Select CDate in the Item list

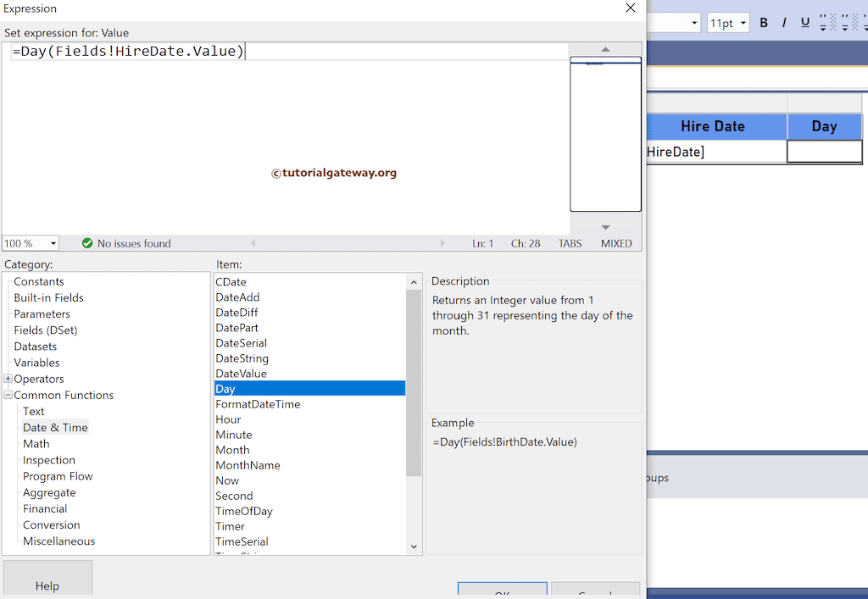pos(310,282)
